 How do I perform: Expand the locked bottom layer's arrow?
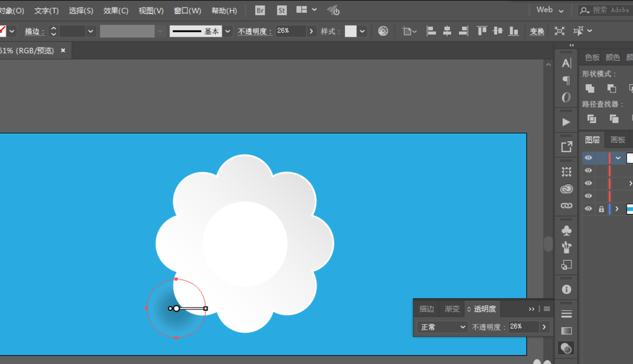tap(617, 209)
